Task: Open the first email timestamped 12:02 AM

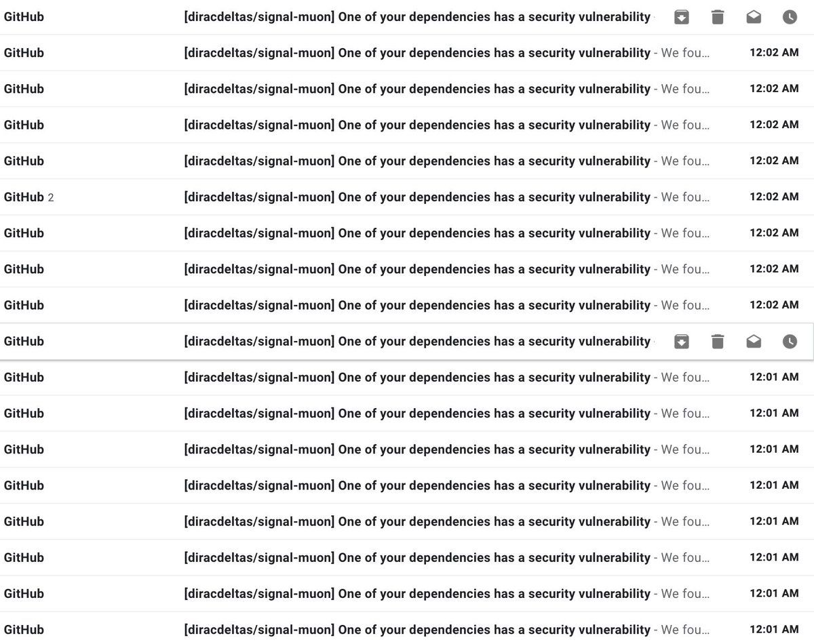Action: click(x=407, y=53)
